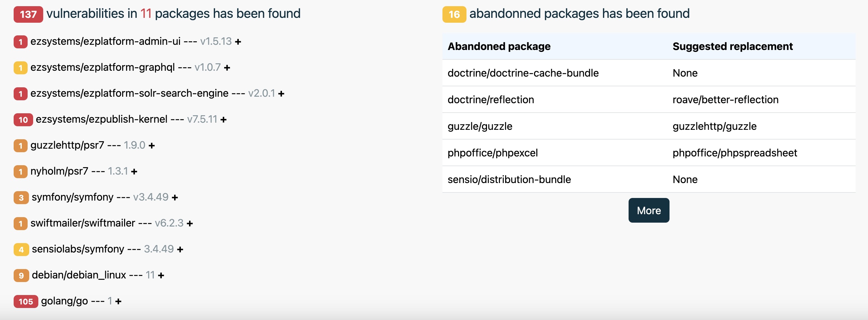The width and height of the screenshot is (868, 320).
Task: Click the yellow 4 badge for sensiolabs/symfony
Action: pos(21,249)
